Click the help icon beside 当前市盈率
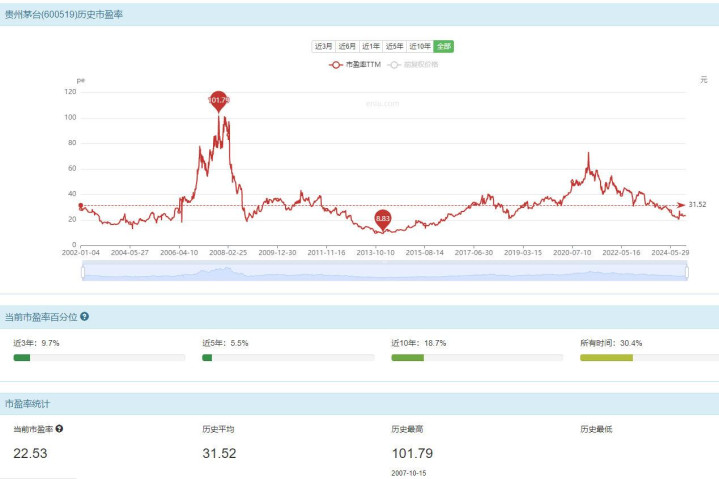This screenshot has width=719, height=479. [59, 429]
